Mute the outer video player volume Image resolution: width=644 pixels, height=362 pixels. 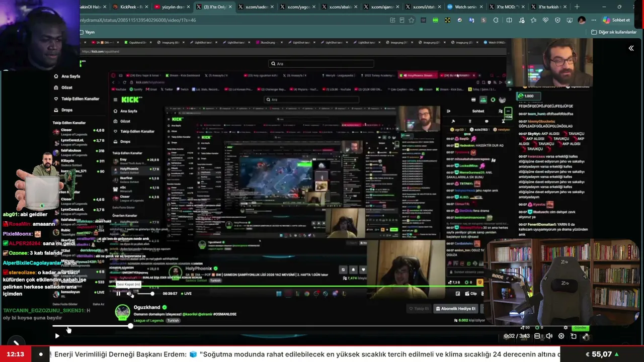tap(549, 336)
